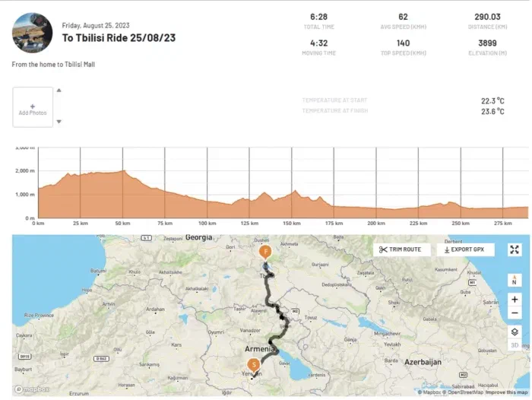Viewport: 532px width, 400px height.
Task: Open the rider profile picture
Action: click(32, 32)
